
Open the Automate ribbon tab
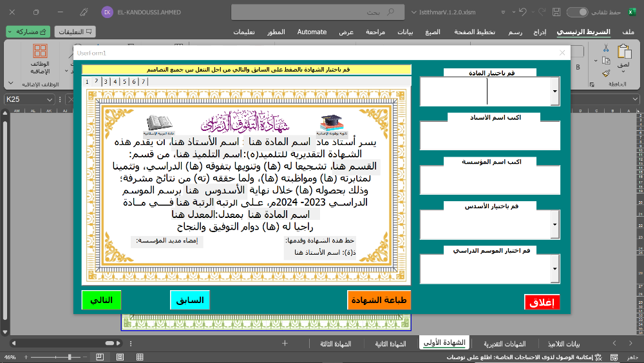pyautogui.click(x=312, y=32)
